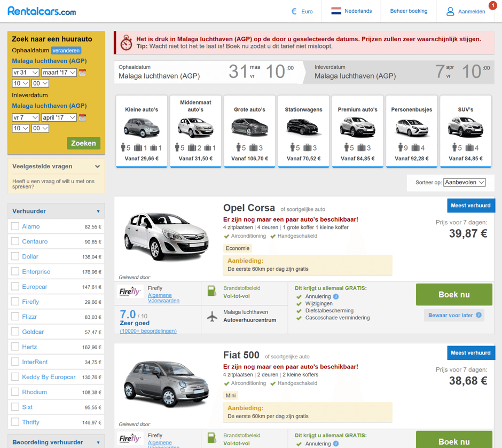Expand the Veelgestelde vragen section
The height and width of the screenshot is (448, 502).
[97, 167]
